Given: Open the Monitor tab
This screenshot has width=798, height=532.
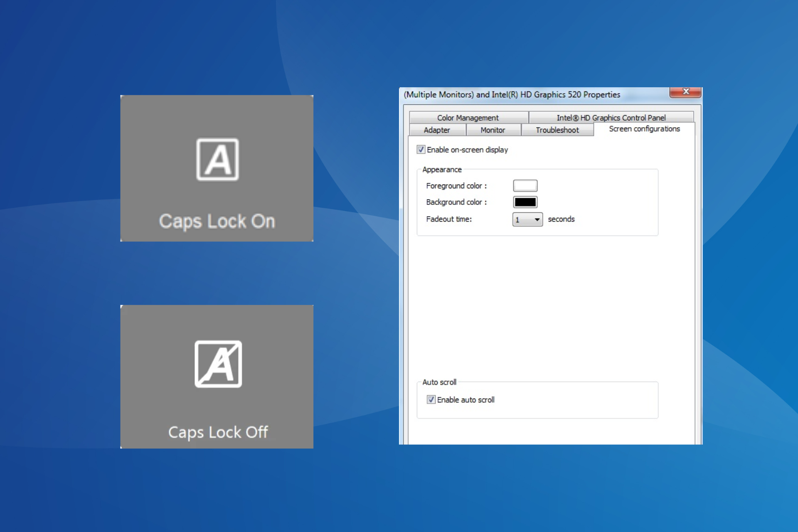Looking at the screenshot, I should pyautogui.click(x=493, y=130).
